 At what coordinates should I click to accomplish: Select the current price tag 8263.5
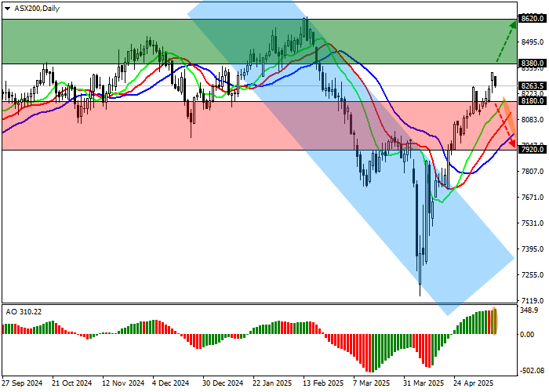click(533, 85)
